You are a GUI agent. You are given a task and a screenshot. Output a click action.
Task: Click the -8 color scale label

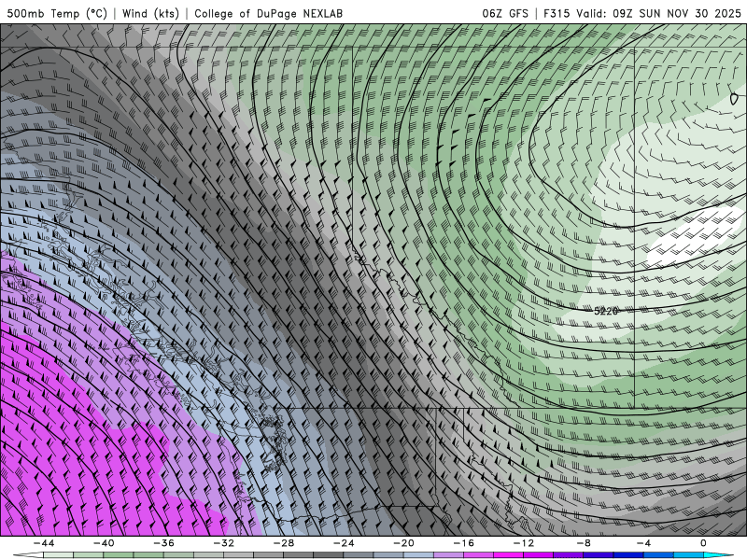(x=585, y=543)
